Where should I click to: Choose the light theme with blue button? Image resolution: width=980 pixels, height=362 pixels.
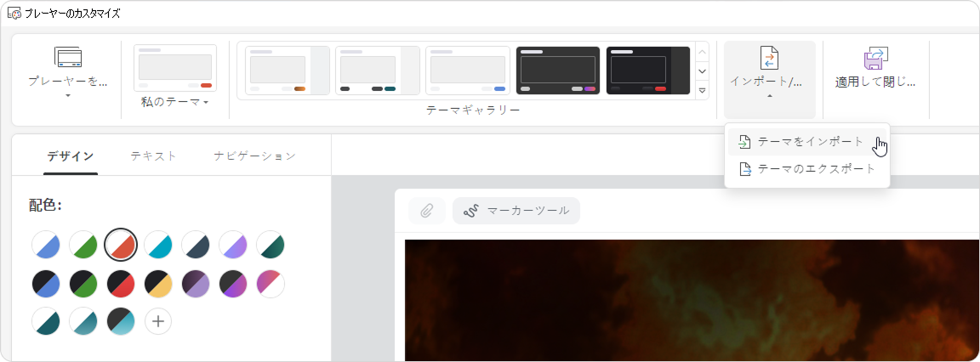tap(468, 70)
